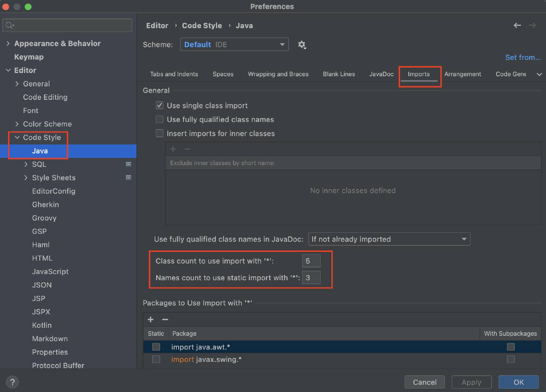Open JavaDoc qualified names dropdown

(x=389, y=239)
